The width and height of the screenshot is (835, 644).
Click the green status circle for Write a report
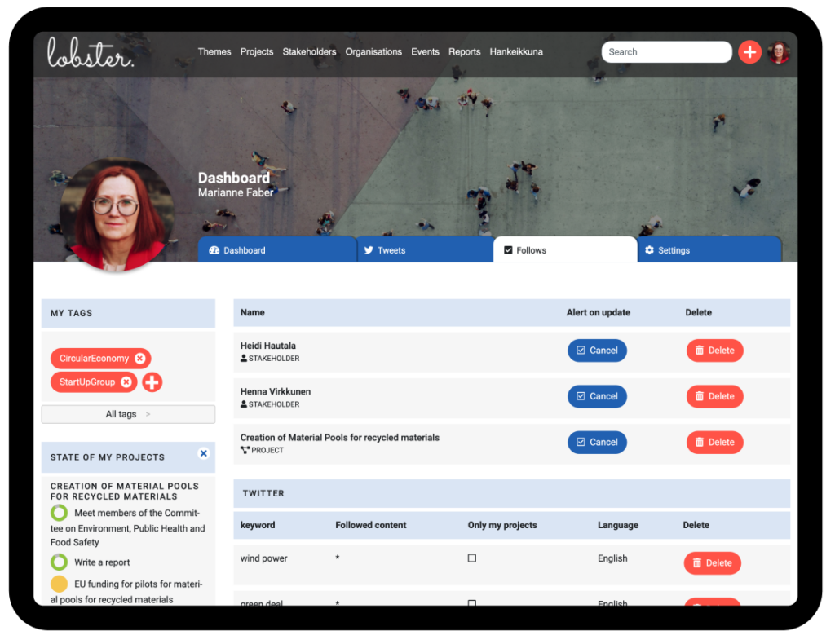pos(59,562)
